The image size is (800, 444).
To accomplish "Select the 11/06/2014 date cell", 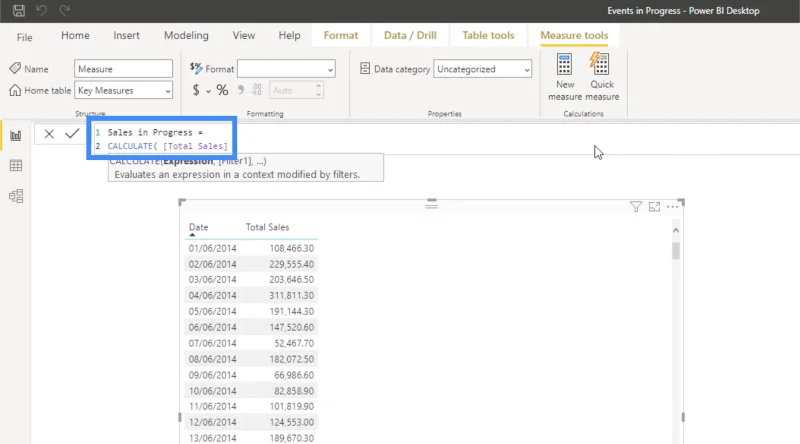I will (x=212, y=406).
